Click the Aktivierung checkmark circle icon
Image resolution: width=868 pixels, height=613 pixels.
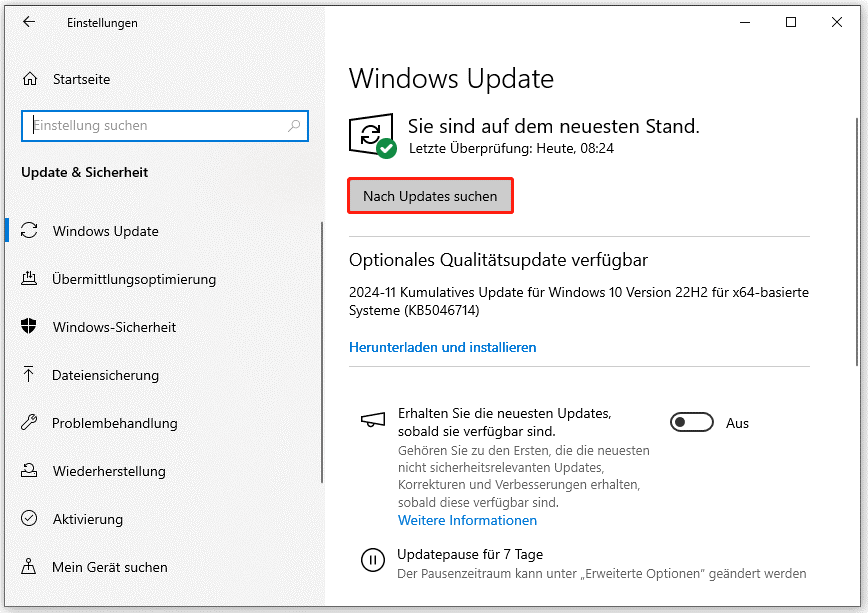click(x=29, y=518)
